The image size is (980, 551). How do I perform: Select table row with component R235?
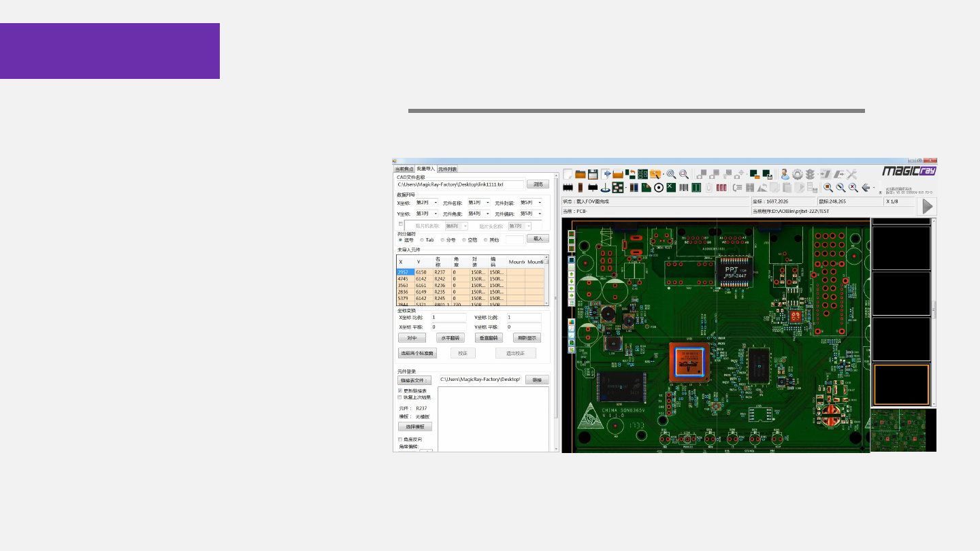(x=471, y=292)
